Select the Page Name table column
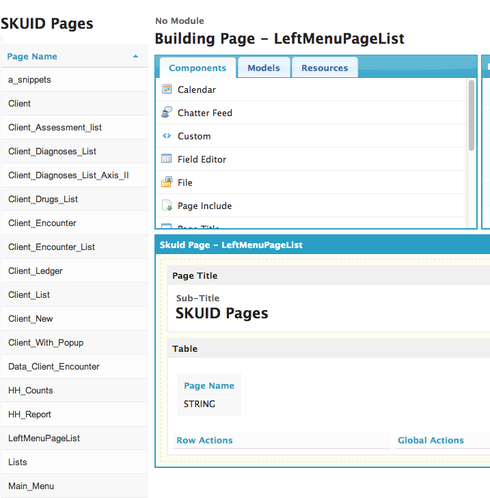Viewport: 490px width, 498px height. [209, 394]
